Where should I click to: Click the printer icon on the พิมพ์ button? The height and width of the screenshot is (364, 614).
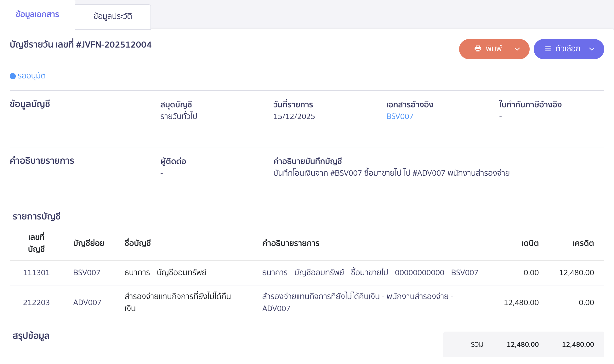[x=478, y=49]
